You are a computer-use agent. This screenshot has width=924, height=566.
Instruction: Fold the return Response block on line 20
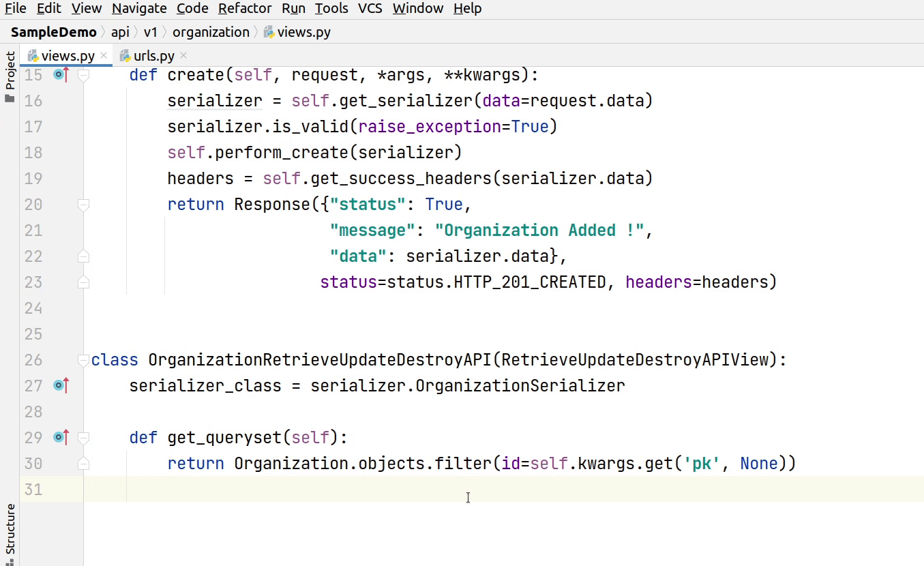(x=83, y=205)
